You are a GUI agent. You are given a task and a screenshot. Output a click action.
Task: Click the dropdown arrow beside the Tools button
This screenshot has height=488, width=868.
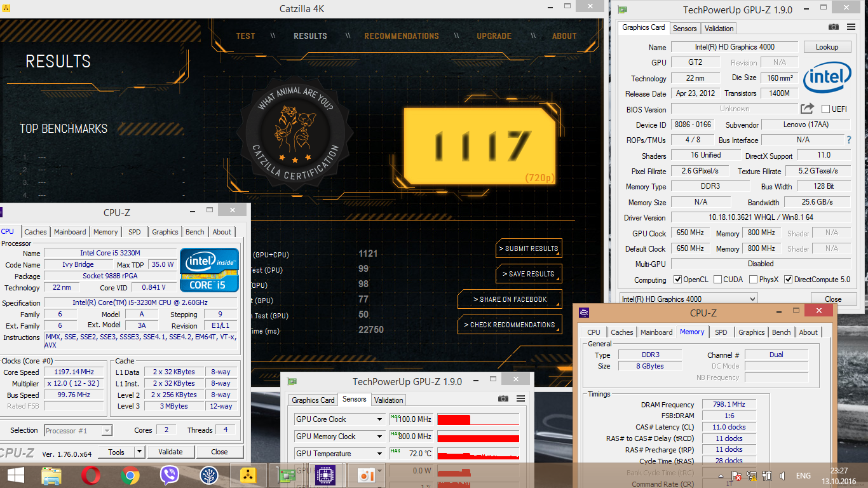pos(140,452)
